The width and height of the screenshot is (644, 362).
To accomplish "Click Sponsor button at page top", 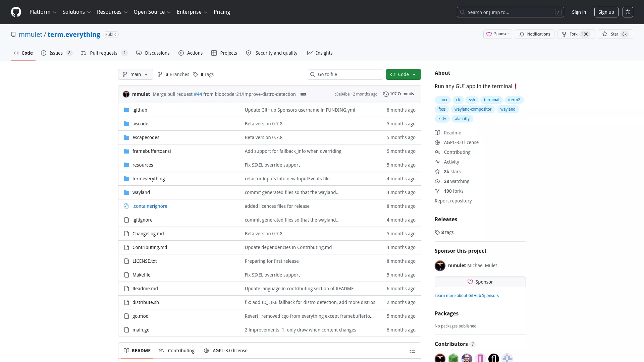I will coord(498,34).
